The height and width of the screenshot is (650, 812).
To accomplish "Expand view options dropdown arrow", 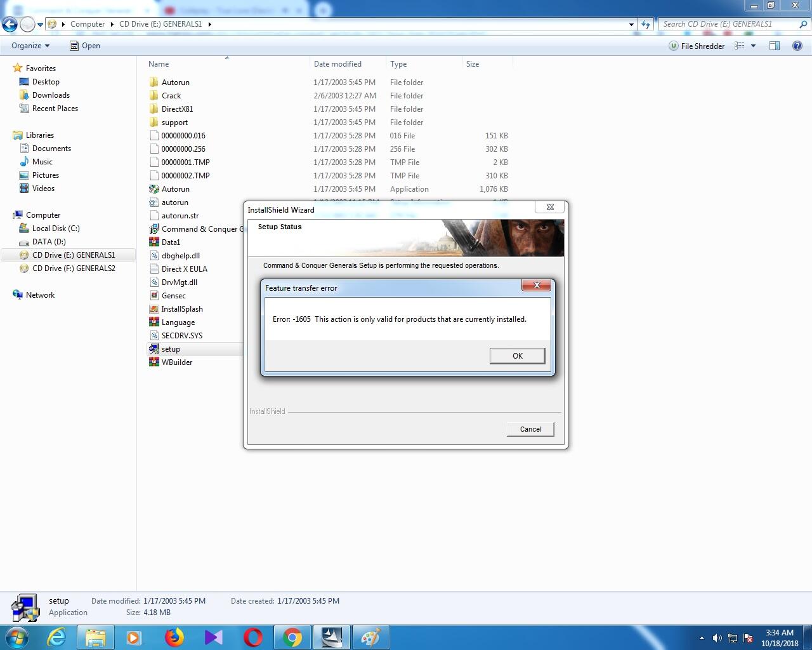I will [753, 46].
